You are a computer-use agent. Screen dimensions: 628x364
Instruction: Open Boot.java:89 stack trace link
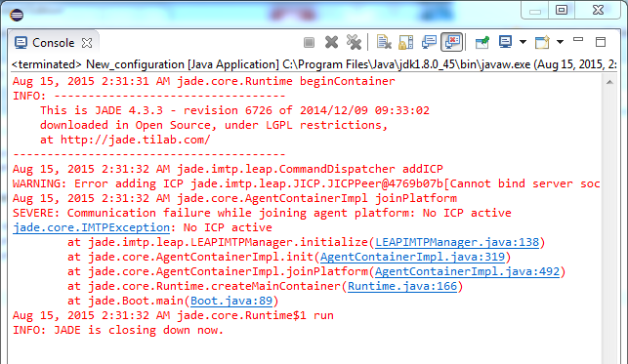[231, 301]
